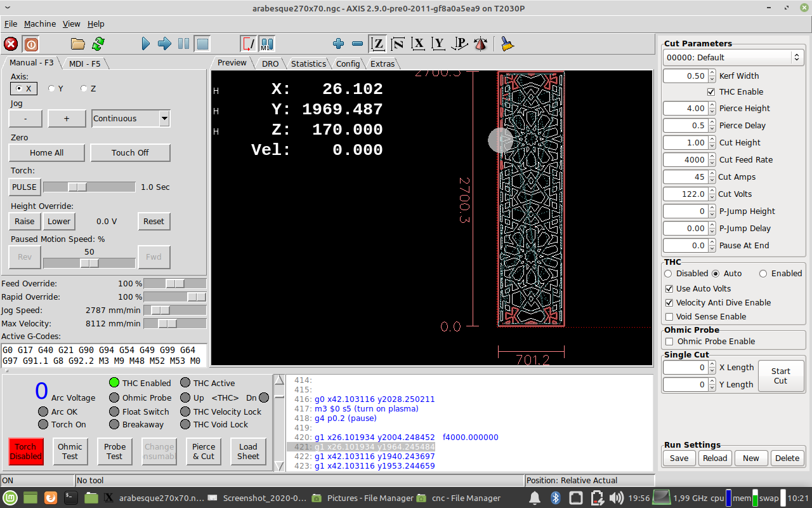Enable the Void Sense Enable checkbox
812x508 pixels.
click(669, 317)
